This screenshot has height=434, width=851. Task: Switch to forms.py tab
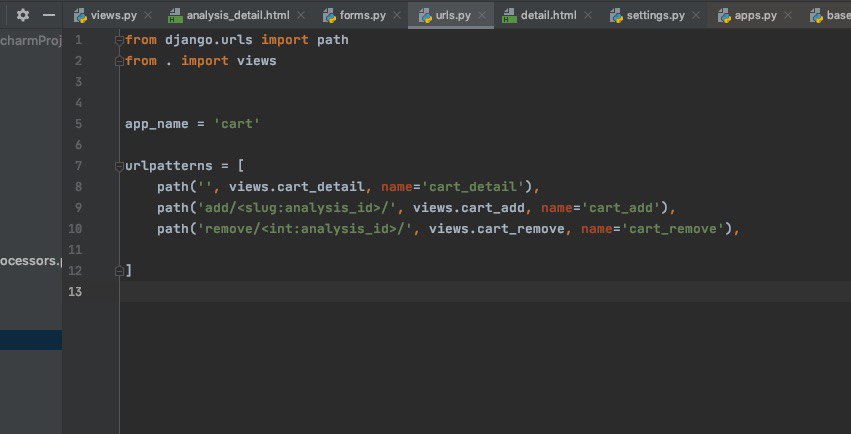tap(363, 15)
